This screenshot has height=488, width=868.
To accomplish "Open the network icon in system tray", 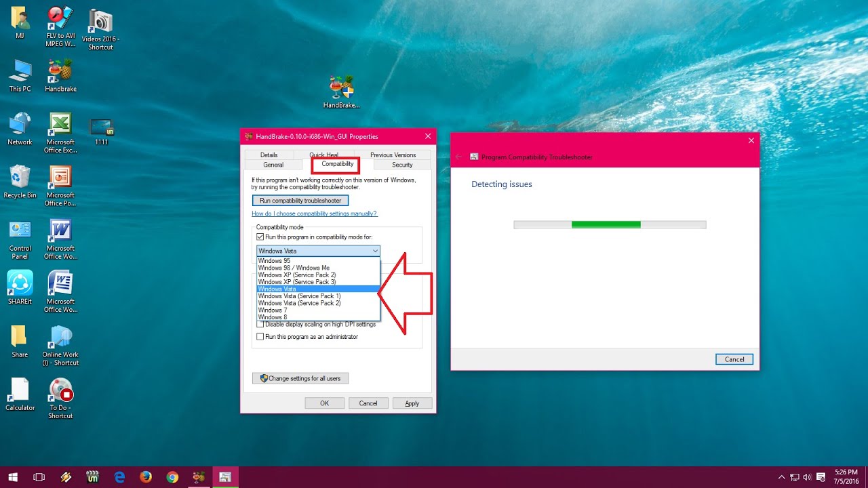I will tap(794, 477).
